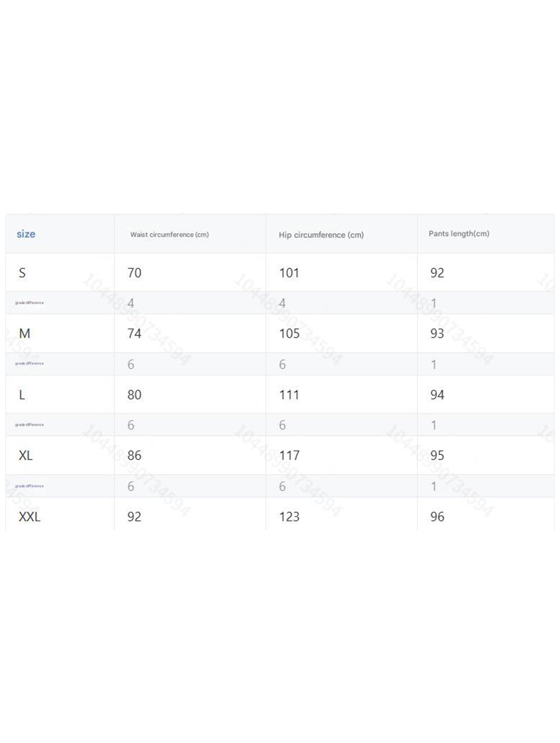Select pants length value 96

click(437, 517)
